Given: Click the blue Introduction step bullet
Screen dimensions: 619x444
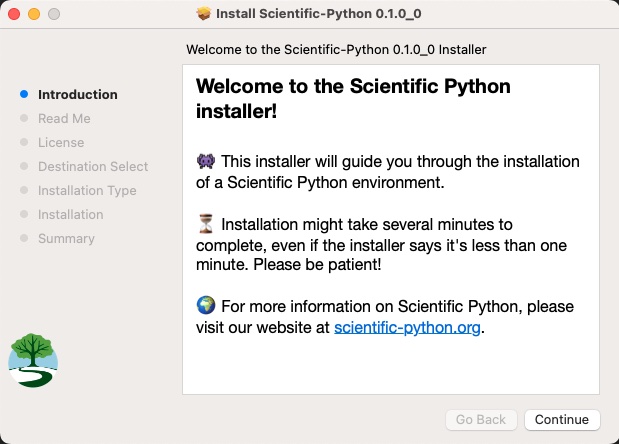Looking at the screenshot, I should coord(24,95).
